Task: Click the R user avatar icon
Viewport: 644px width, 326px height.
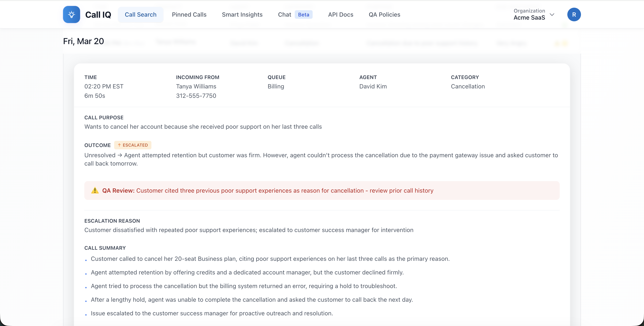Action: point(574,14)
